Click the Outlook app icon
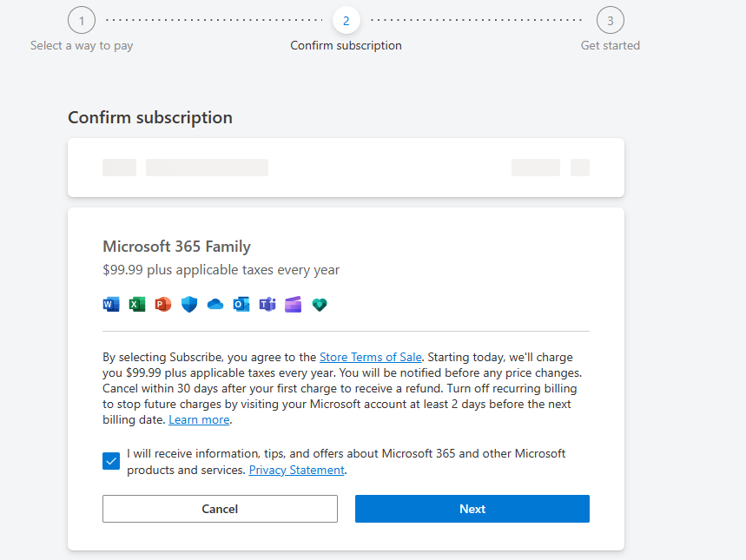The image size is (746, 560). click(241, 304)
